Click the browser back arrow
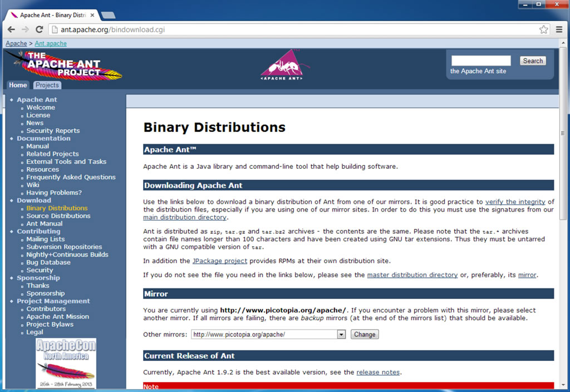Image resolution: width=570 pixels, height=392 pixels. 11,30
